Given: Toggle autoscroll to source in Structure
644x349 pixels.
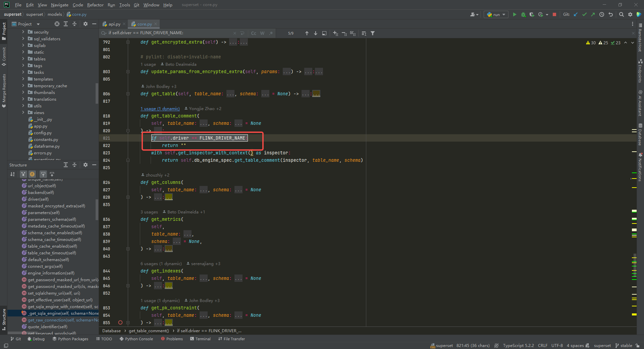Looking at the screenshot, I should [43, 174].
